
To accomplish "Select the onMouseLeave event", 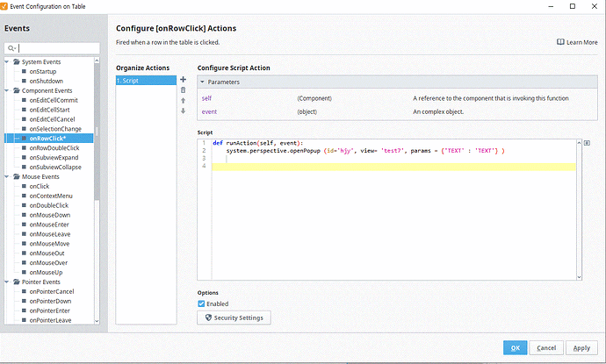I will click(x=50, y=234).
